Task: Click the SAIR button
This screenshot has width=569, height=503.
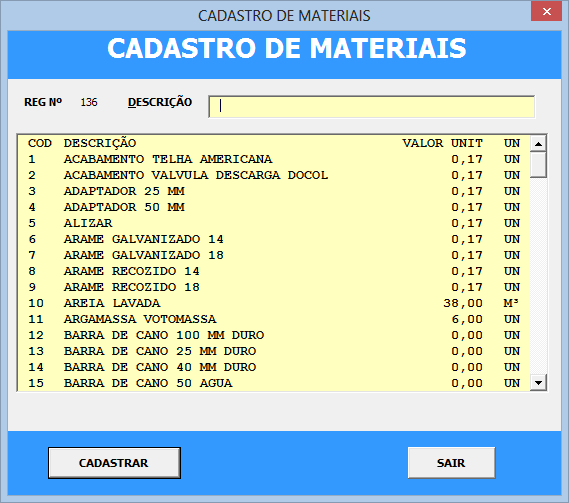Action: (x=451, y=463)
